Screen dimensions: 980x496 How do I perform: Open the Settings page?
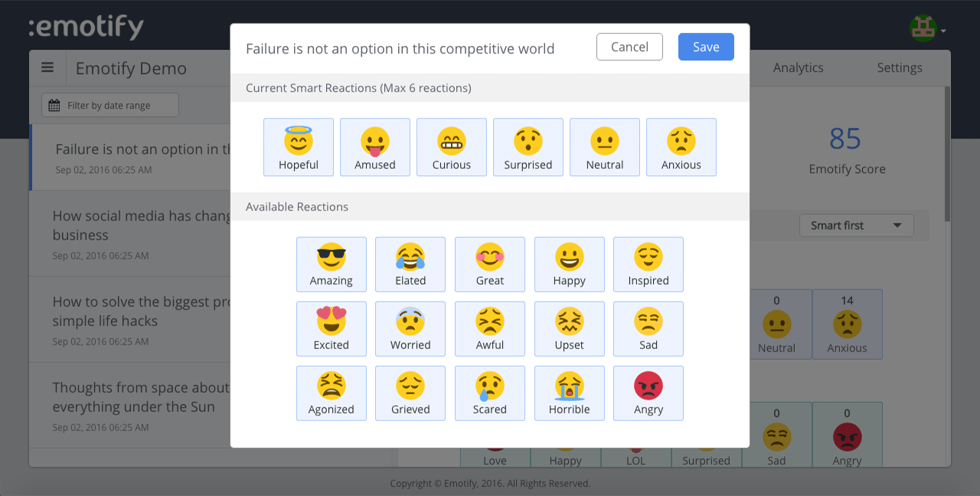(x=899, y=67)
